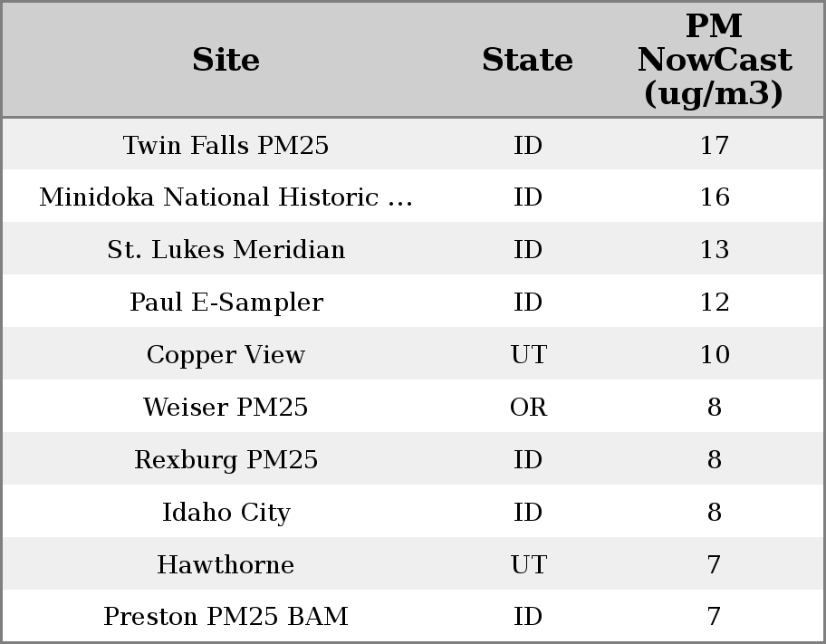Choose the Hawthorne site
Image resolution: width=826 pixels, height=644 pixels.
click(226, 565)
